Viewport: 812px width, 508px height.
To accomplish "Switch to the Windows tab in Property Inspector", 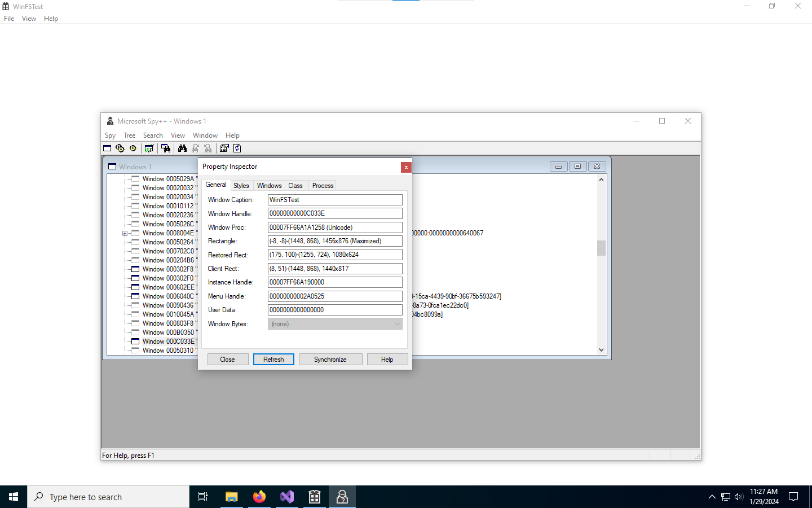I will 269,186.
